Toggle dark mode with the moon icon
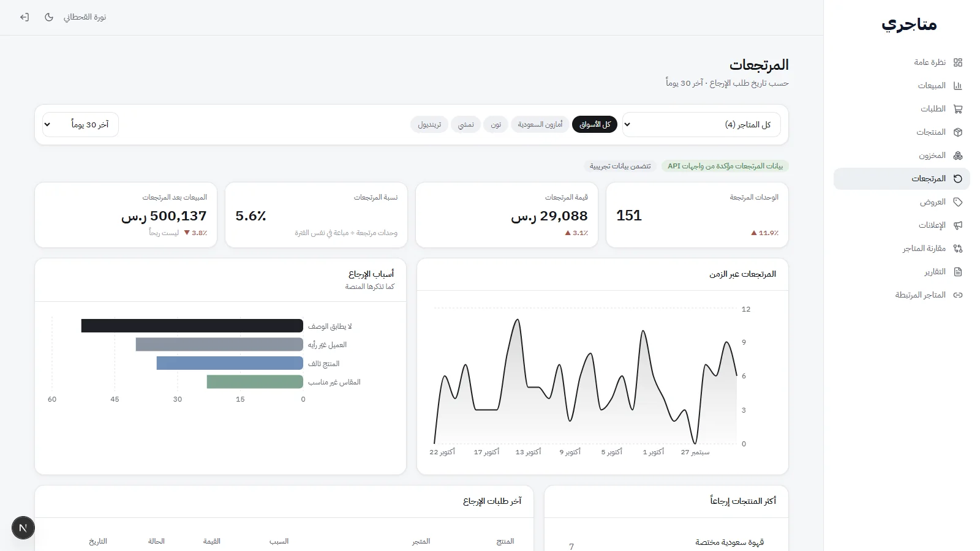Image resolution: width=980 pixels, height=551 pixels. click(x=49, y=17)
